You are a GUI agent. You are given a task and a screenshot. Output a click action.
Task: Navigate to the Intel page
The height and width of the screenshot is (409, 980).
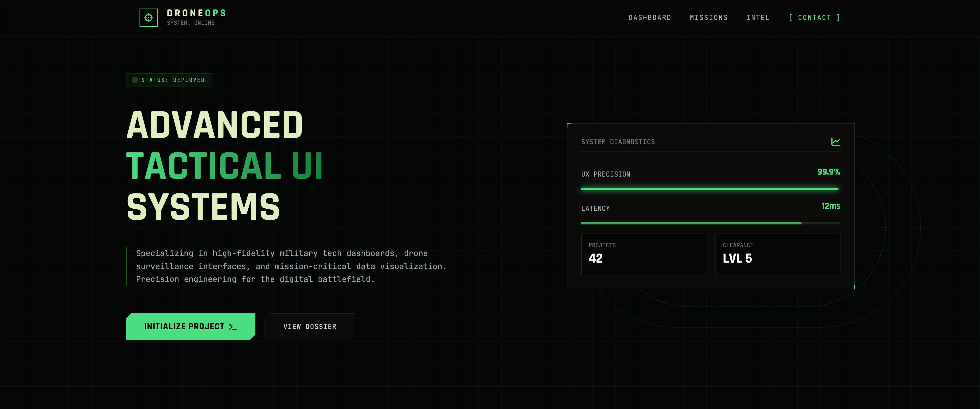click(x=758, y=17)
